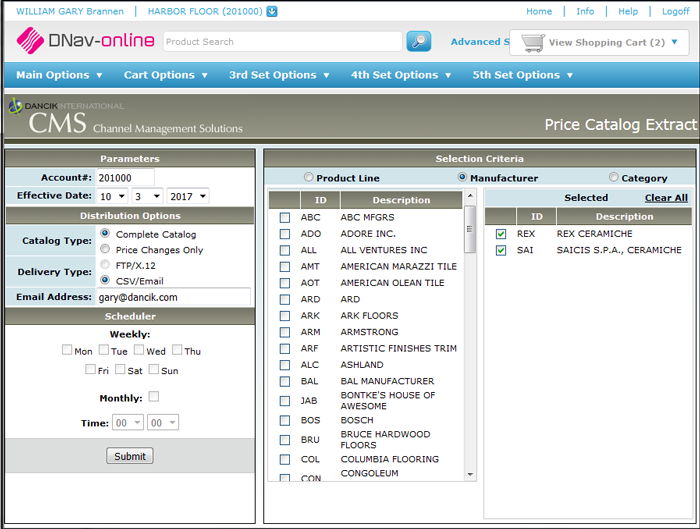Open the effective date year dropdown

187,197
